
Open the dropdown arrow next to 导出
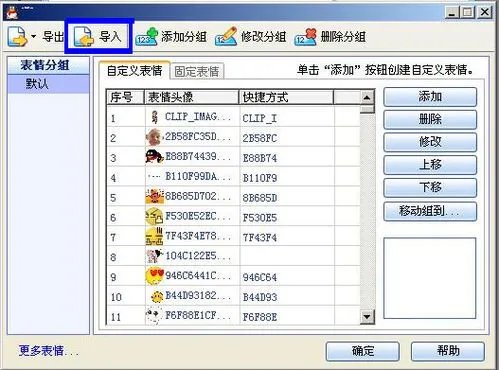(33, 36)
